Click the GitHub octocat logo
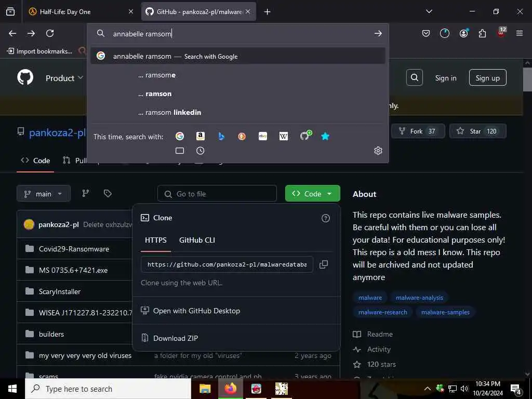The width and height of the screenshot is (532, 399). [x=25, y=77]
